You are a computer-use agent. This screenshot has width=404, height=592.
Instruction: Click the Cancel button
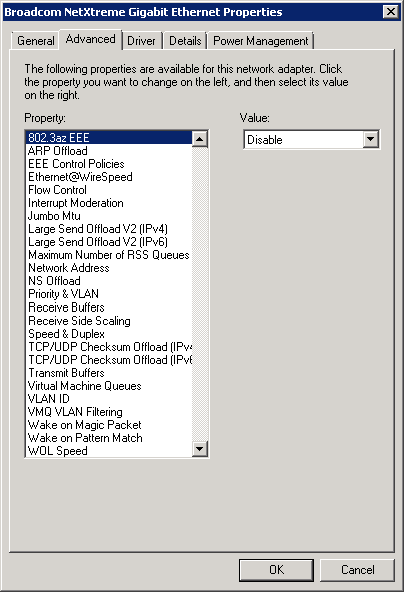point(358,570)
